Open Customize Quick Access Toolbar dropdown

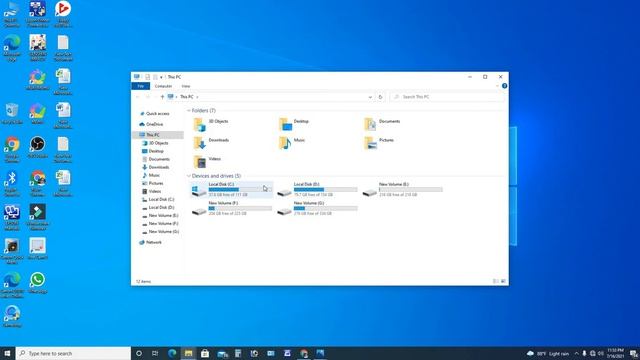(161, 77)
